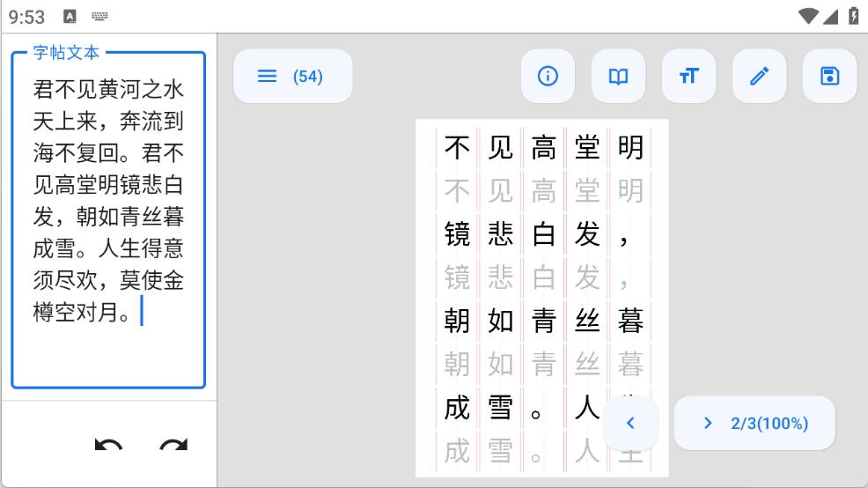Tap the keyboard icon in status bar
Viewport: 868px width, 488px height.
(x=99, y=16)
